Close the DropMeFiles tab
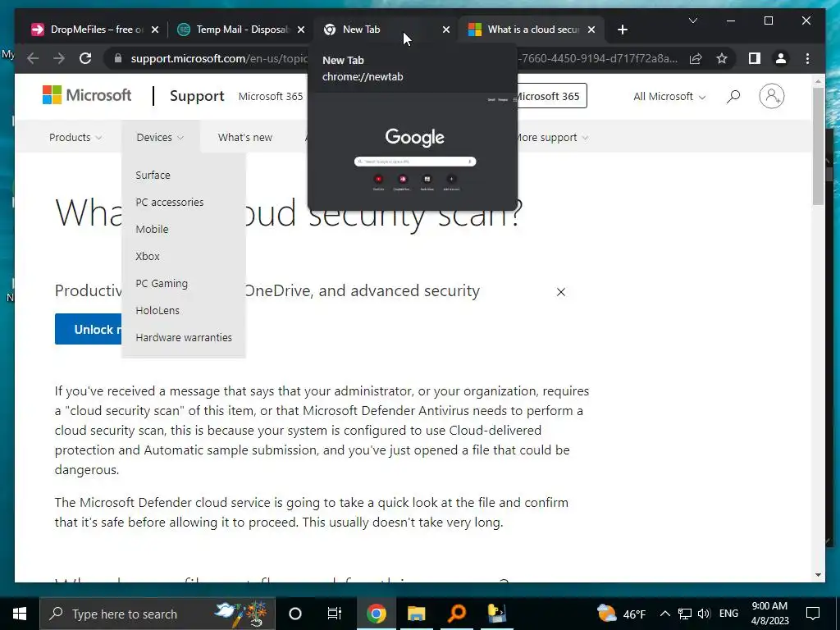 tap(155, 30)
